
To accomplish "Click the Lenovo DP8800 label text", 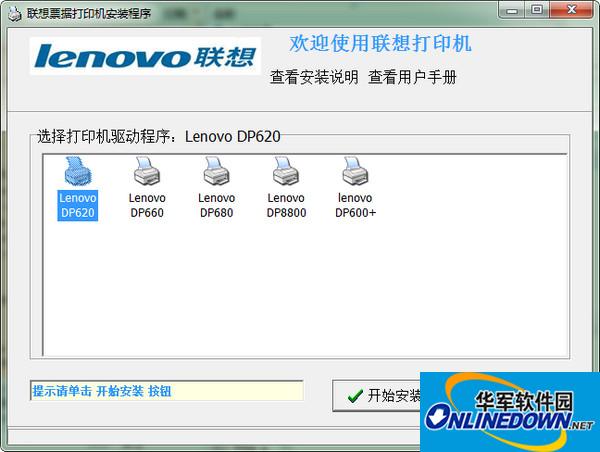I will [x=286, y=206].
